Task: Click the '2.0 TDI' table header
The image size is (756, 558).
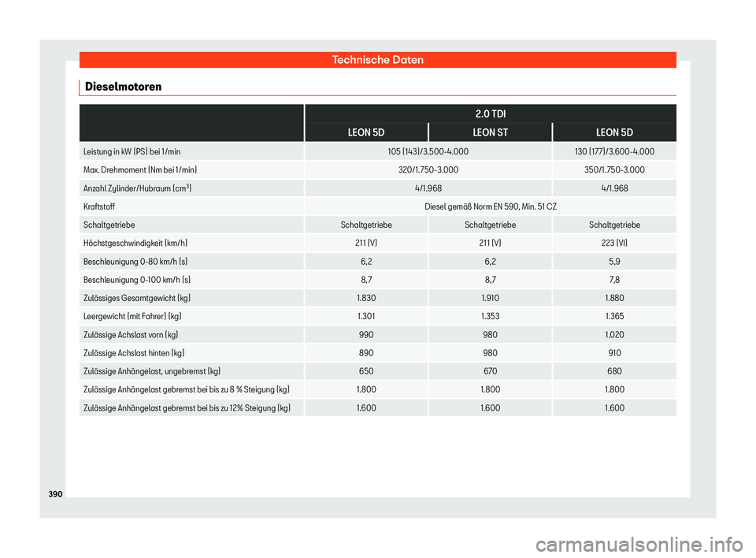Action: (491, 114)
